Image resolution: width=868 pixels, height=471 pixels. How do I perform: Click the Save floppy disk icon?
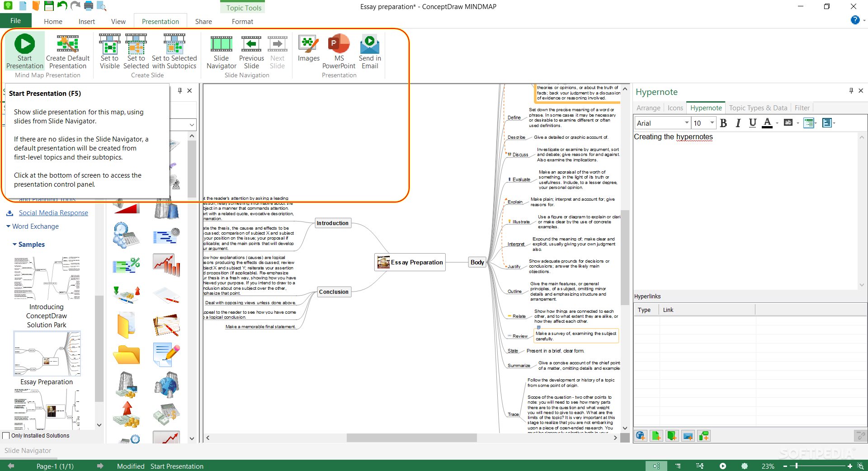pyautogui.click(x=48, y=6)
